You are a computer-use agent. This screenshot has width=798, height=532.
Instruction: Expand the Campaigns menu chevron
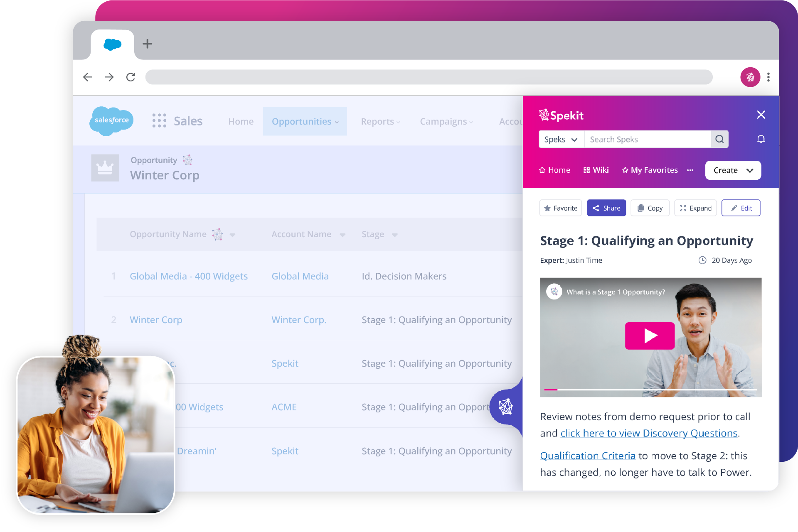471,122
